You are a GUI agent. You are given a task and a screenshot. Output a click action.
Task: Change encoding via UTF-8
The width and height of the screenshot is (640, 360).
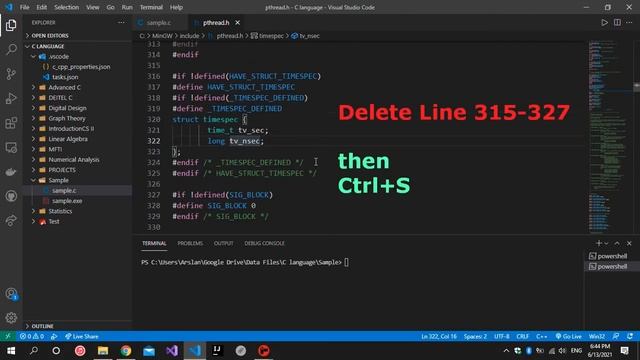click(502, 336)
